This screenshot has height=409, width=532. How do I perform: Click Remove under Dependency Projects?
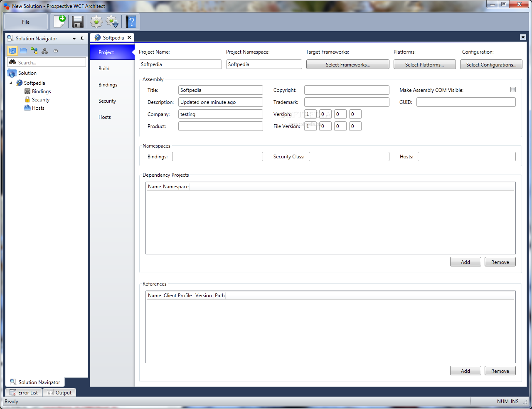500,262
